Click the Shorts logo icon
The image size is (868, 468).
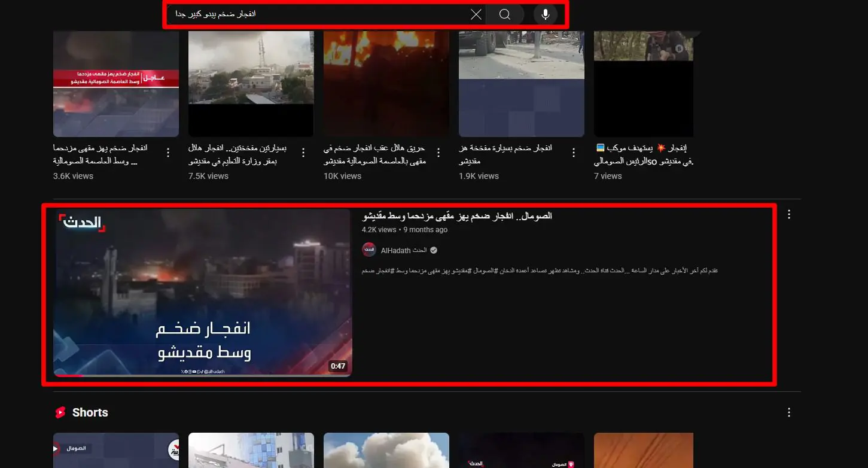[60, 412]
